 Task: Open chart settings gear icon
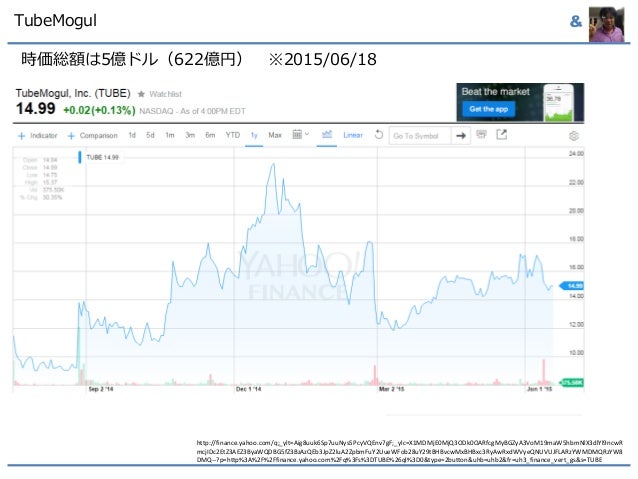pyautogui.click(x=574, y=136)
